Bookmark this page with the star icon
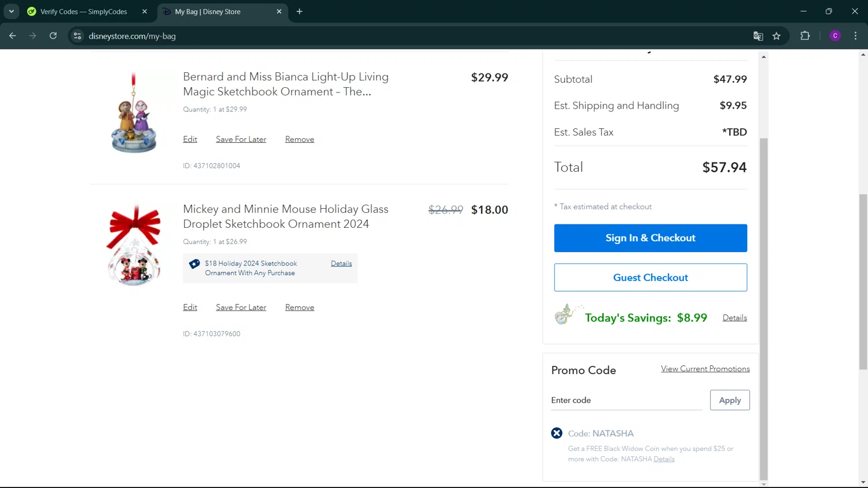This screenshot has height=488, width=868. click(x=777, y=36)
